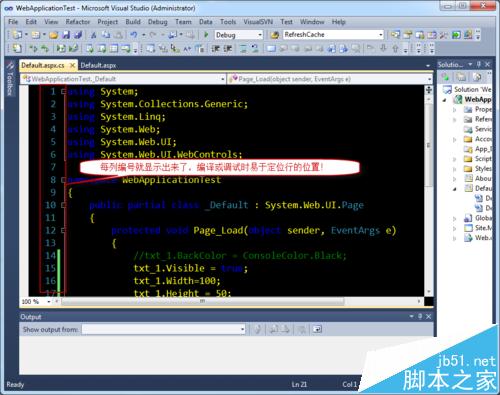Open the Window menu
500x395 pixels.
312,22
